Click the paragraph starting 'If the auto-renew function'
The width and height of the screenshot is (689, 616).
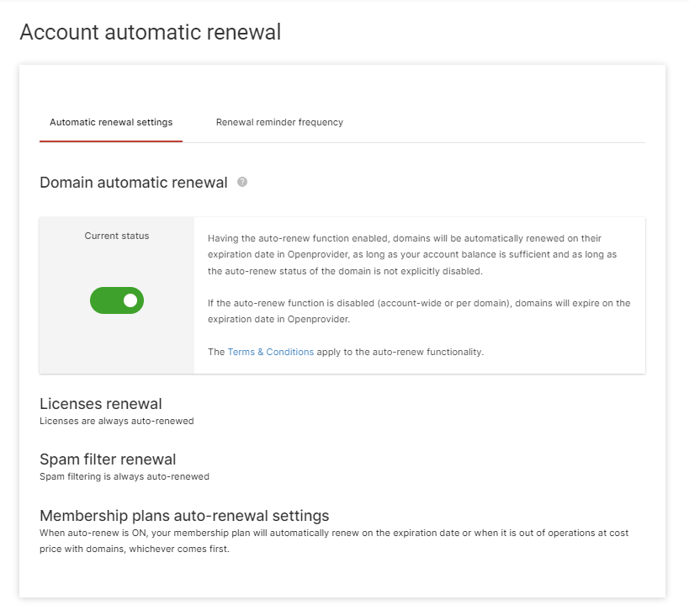click(419, 311)
